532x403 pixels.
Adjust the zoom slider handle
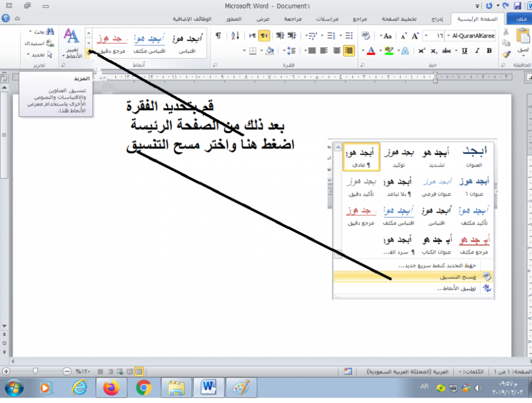pos(35,371)
